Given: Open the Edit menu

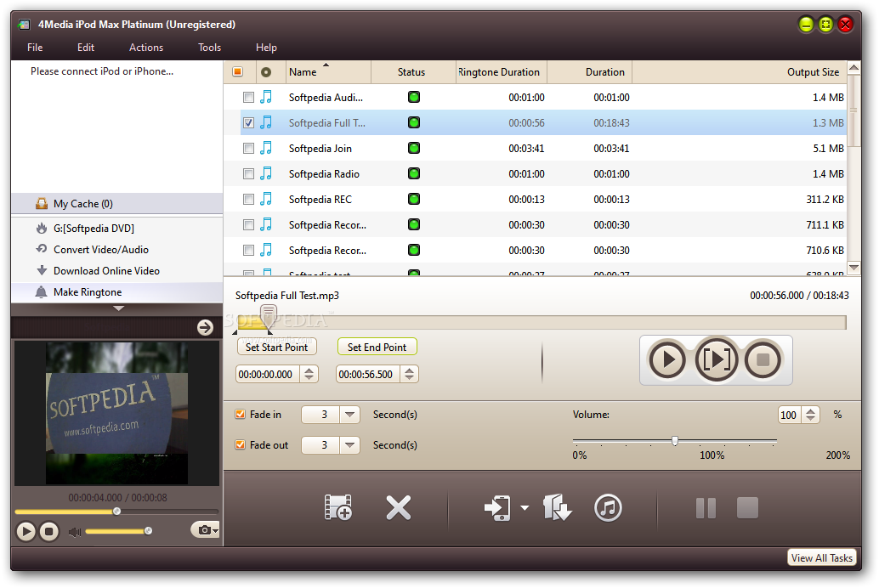Looking at the screenshot, I should (x=86, y=48).
